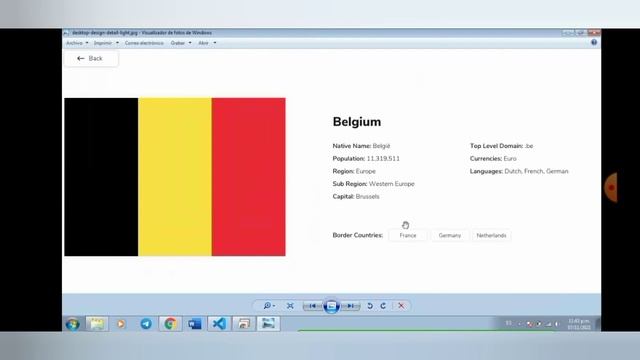640x360 pixels.
Task: Click the population value 11,319,511
Action: pyautogui.click(x=383, y=159)
